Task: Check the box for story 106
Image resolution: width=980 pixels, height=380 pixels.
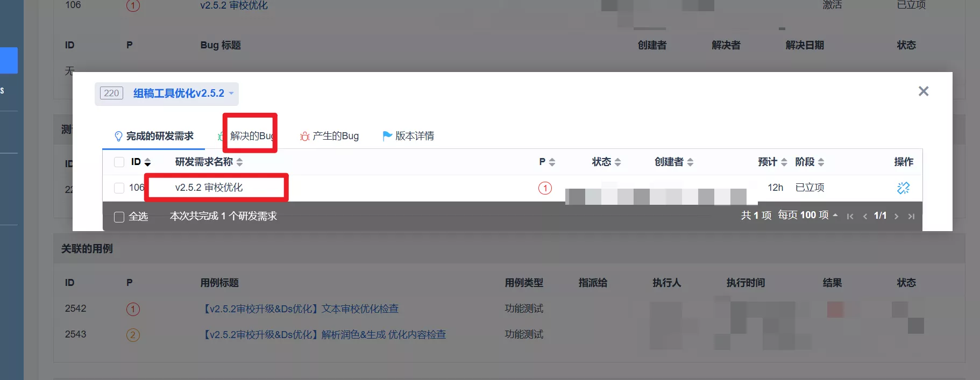Action: [119, 188]
